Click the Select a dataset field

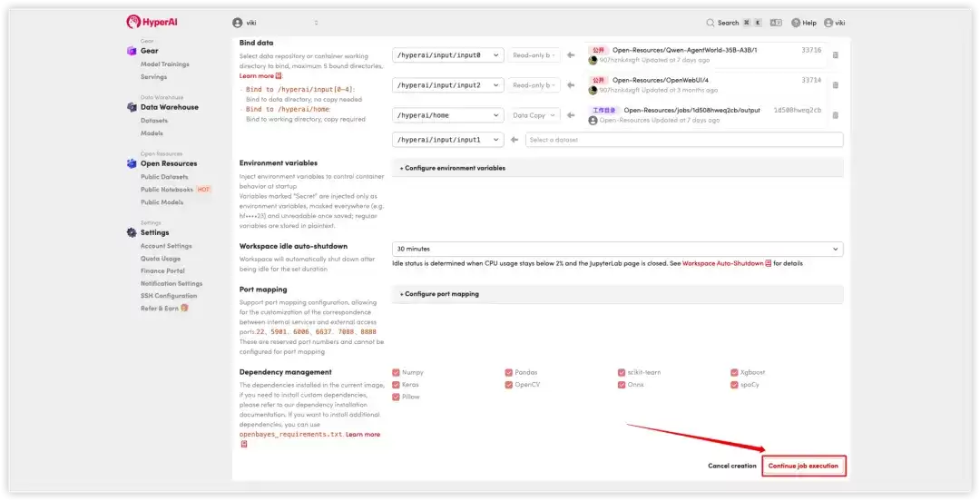pyautogui.click(x=684, y=140)
